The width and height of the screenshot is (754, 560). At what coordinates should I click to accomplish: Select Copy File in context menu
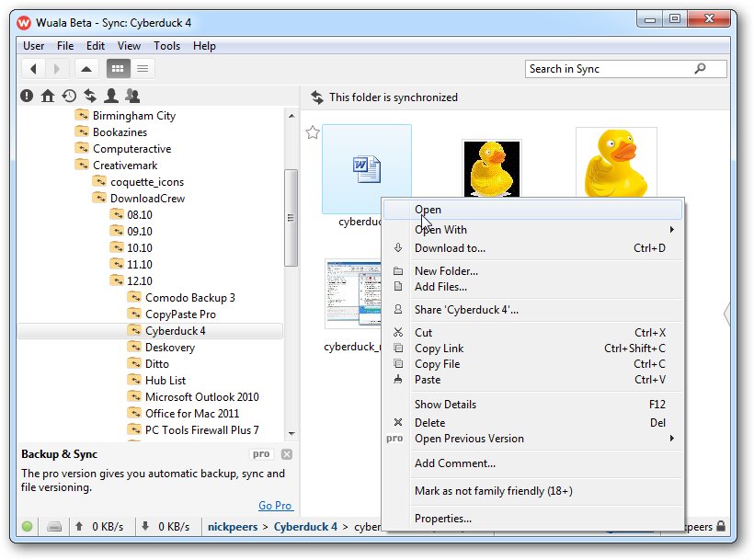coord(532,364)
